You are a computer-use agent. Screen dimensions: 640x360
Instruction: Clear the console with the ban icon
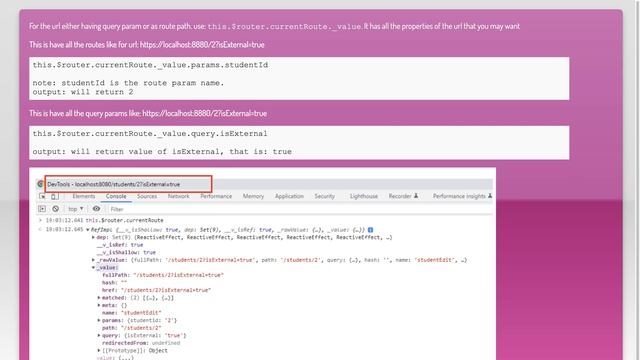pyautogui.click(x=56, y=209)
